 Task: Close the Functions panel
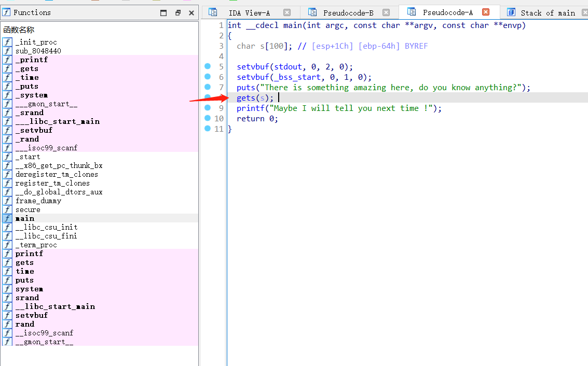point(192,13)
